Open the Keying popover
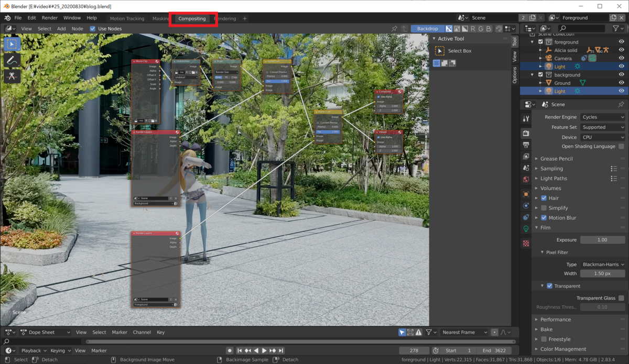This screenshot has width=629, height=364. [x=60, y=350]
